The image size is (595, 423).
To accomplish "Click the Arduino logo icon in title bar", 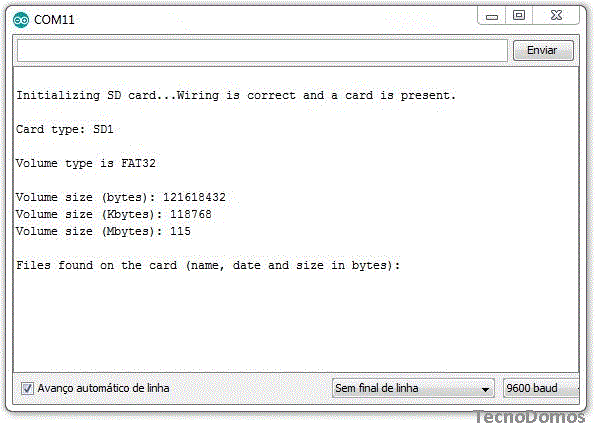I will coord(21,20).
